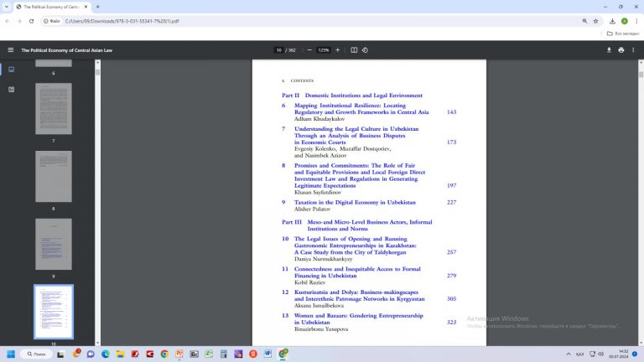Zoom out of the PDF
644x362 pixels.
pyautogui.click(x=309, y=50)
